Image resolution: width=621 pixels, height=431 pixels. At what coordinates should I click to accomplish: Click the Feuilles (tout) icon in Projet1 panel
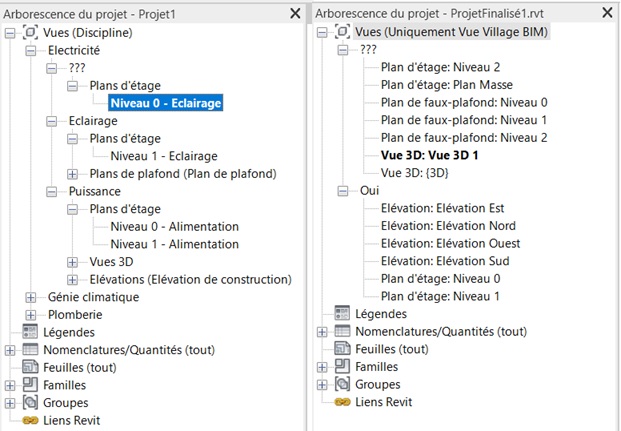coord(30,367)
